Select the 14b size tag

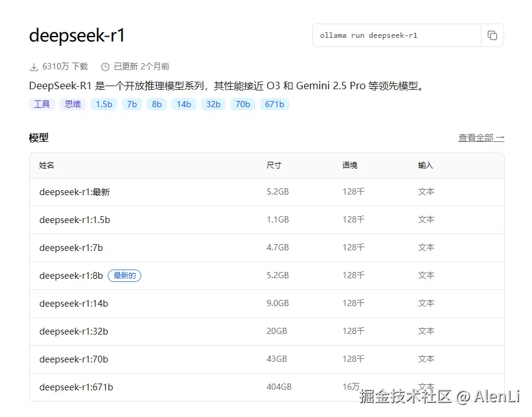[x=184, y=104]
